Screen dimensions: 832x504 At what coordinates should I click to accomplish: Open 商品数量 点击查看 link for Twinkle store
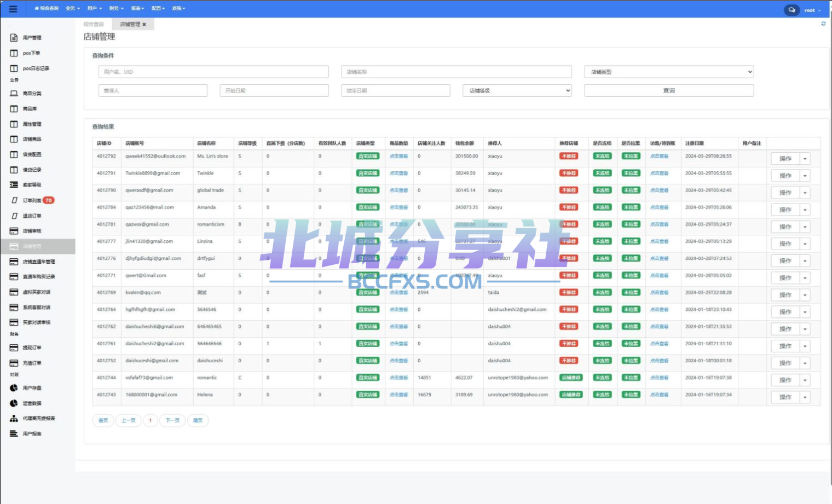click(x=398, y=173)
